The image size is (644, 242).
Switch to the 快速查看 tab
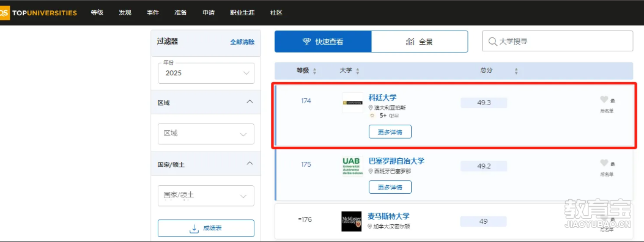pyautogui.click(x=323, y=42)
